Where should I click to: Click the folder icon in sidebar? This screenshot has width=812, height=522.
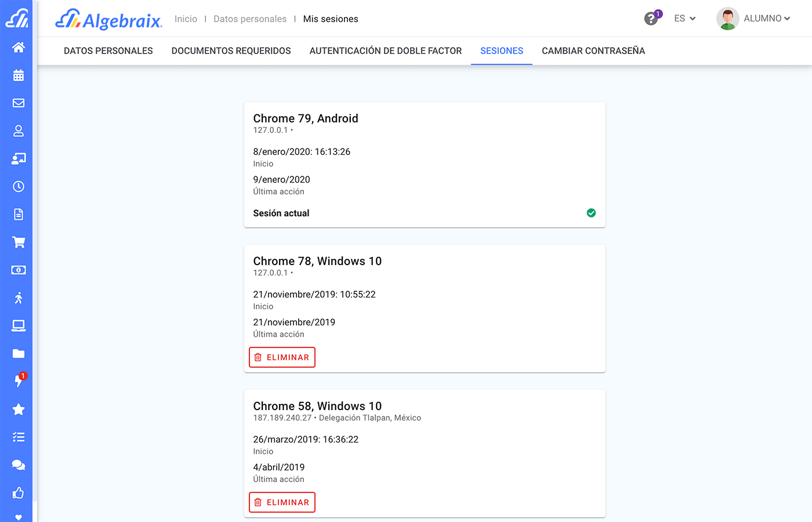(19, 354)
